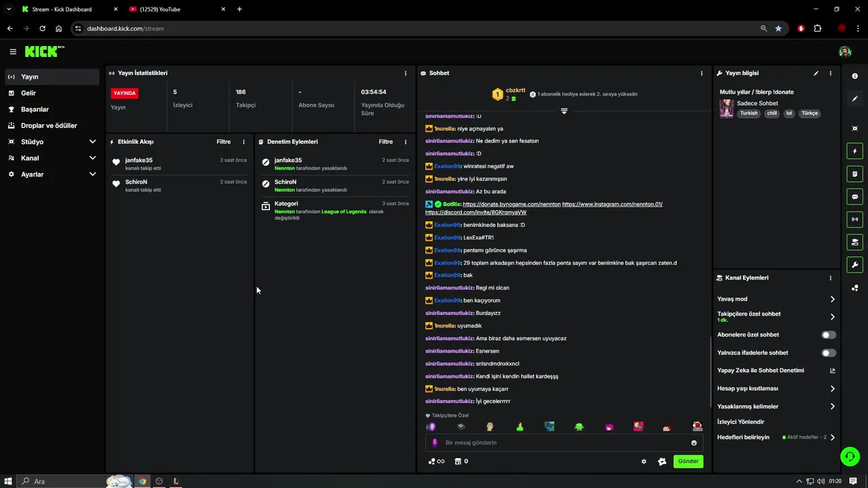Edit stream info with pencil icon
This screenshot has height=488, width=868.
816,73
